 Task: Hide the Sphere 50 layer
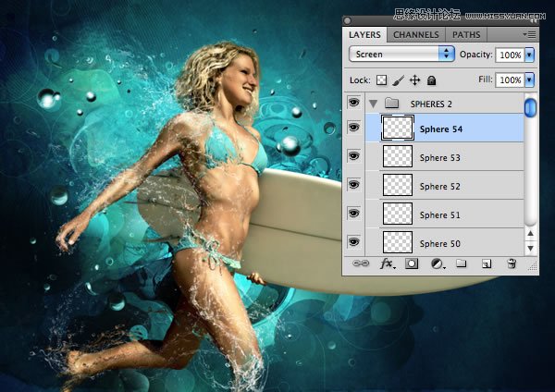coord(353,241)
